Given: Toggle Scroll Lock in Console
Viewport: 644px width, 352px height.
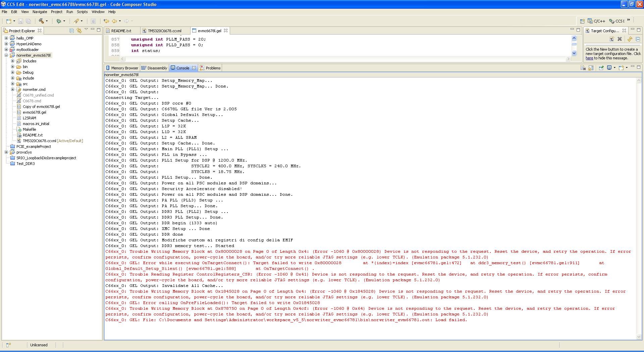Looking at the screenshot, I should (591, 68).
